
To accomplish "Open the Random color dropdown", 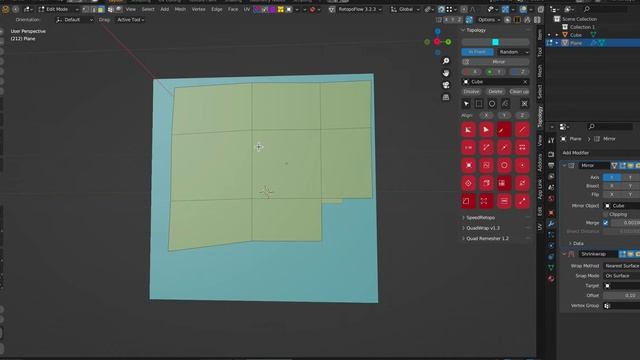I will tap(513, 52).
